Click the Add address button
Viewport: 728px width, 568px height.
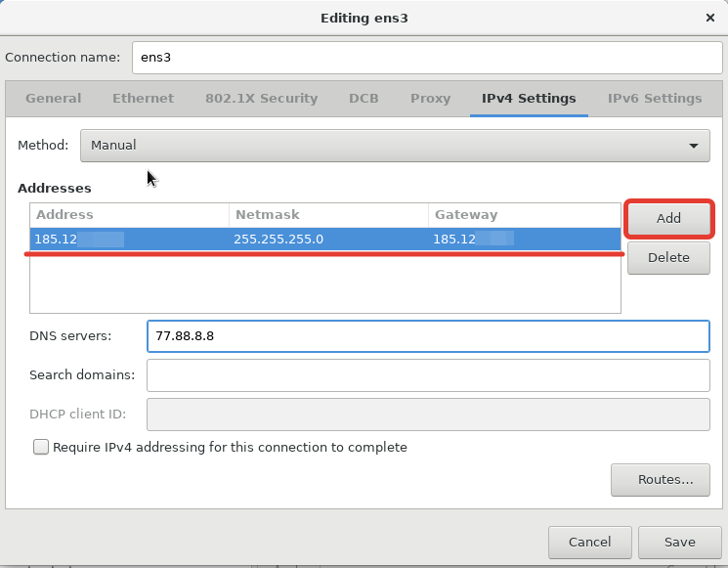point(668,218)
